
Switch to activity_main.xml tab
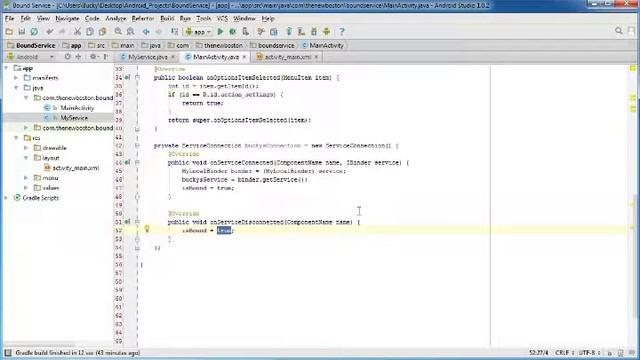point(287,57)
